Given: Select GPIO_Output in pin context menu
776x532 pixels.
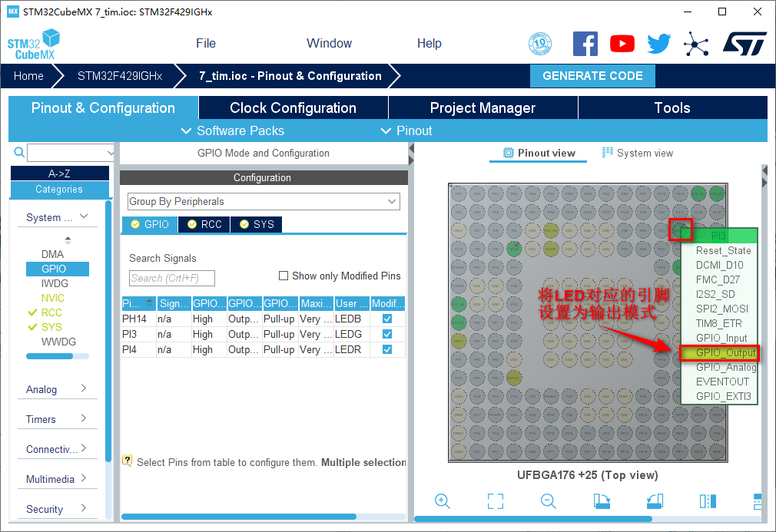Looking at the screenshot, I should pyautogui.click(x=725, y=353).
